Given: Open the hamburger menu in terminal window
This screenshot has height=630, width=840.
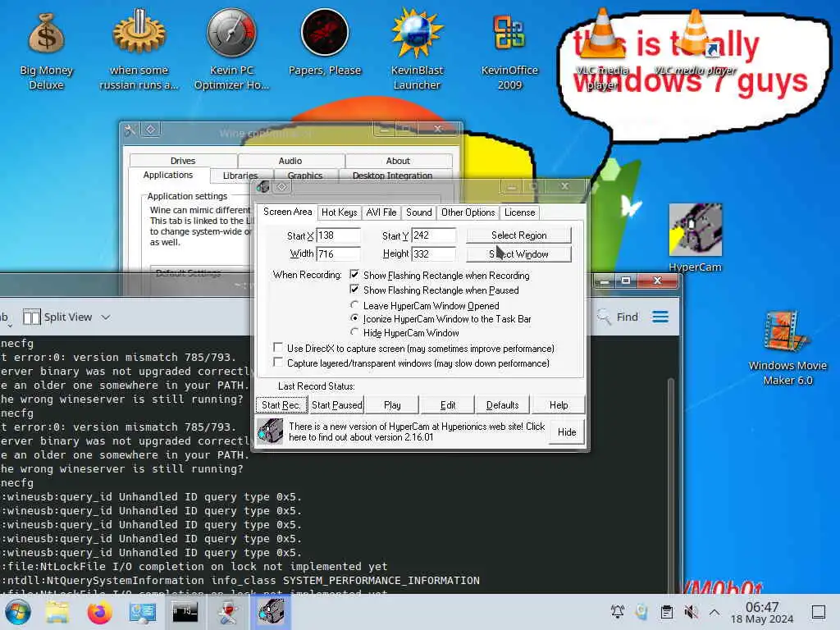Looking at the screenshot, I should [x=660, y=317].
